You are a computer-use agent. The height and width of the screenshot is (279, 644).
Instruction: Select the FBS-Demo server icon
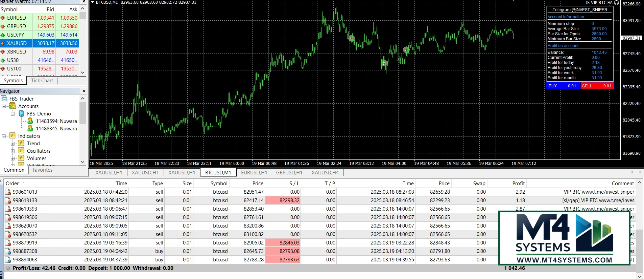pos(21,114)
